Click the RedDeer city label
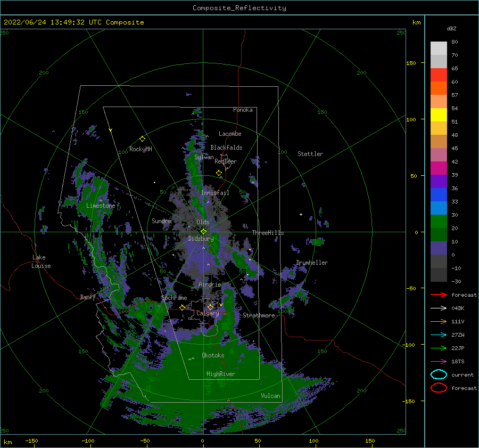 [x=226, y=161]
